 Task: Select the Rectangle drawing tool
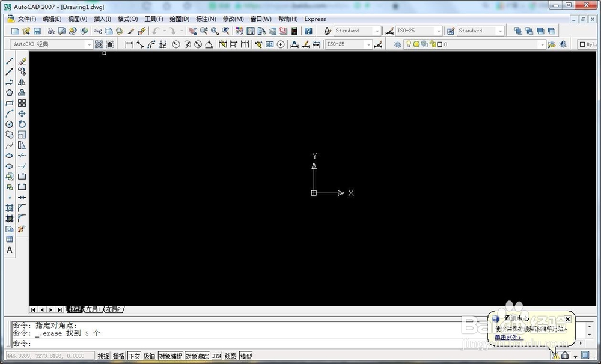10,103
